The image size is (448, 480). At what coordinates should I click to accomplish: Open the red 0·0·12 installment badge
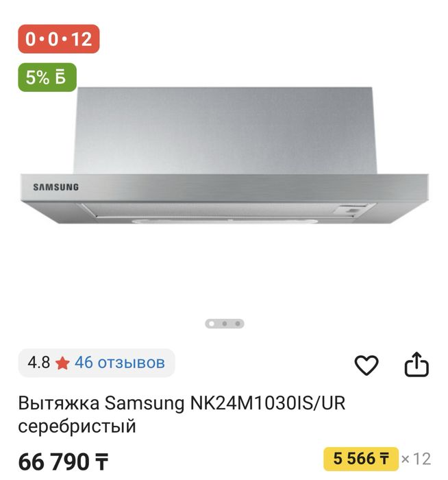point(59,39)
